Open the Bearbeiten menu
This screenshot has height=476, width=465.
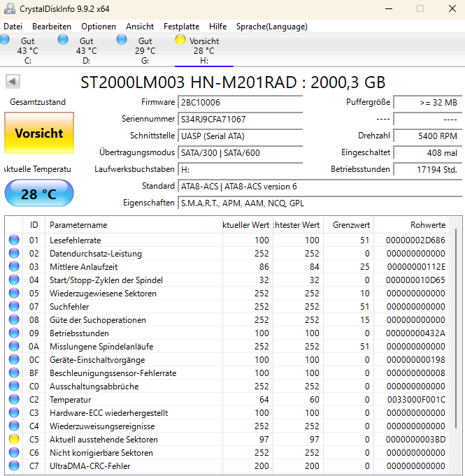pyautogui.click(x=52, y=27)
